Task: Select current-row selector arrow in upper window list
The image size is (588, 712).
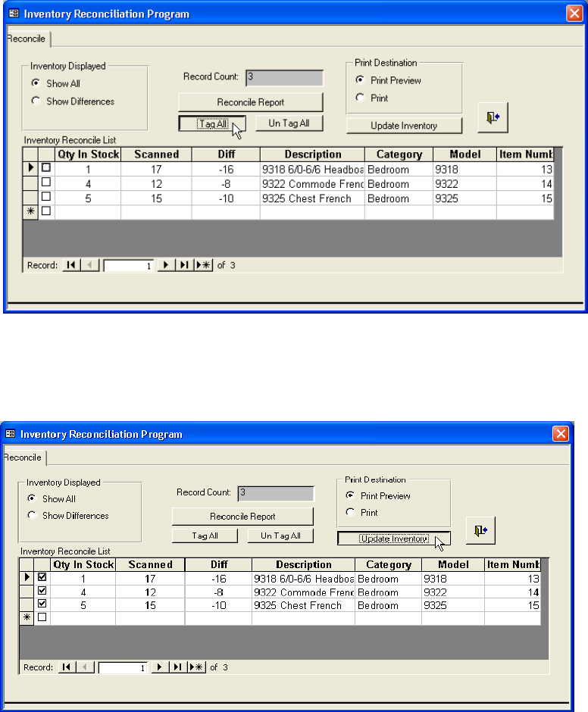Action: 30,168
